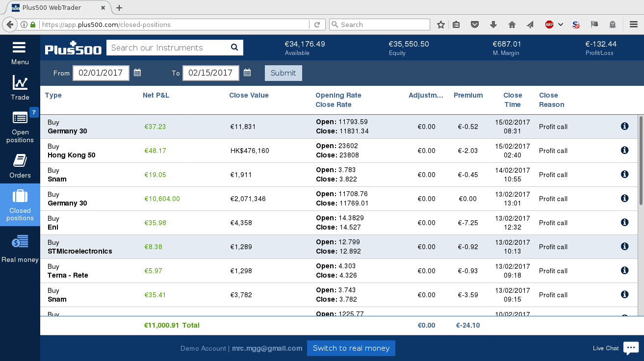Click the To date field

pos(211,73)
